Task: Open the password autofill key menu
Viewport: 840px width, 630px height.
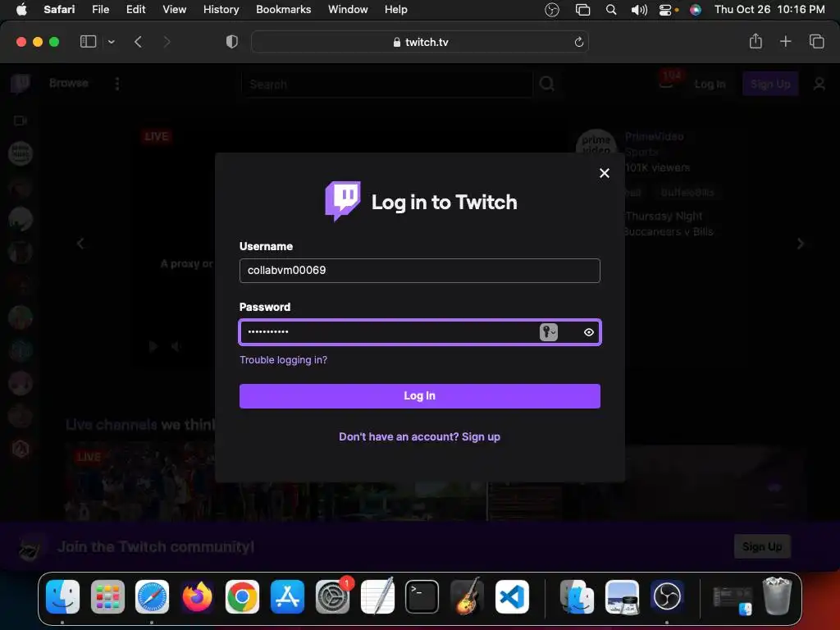Action: [x=549, y=332]
